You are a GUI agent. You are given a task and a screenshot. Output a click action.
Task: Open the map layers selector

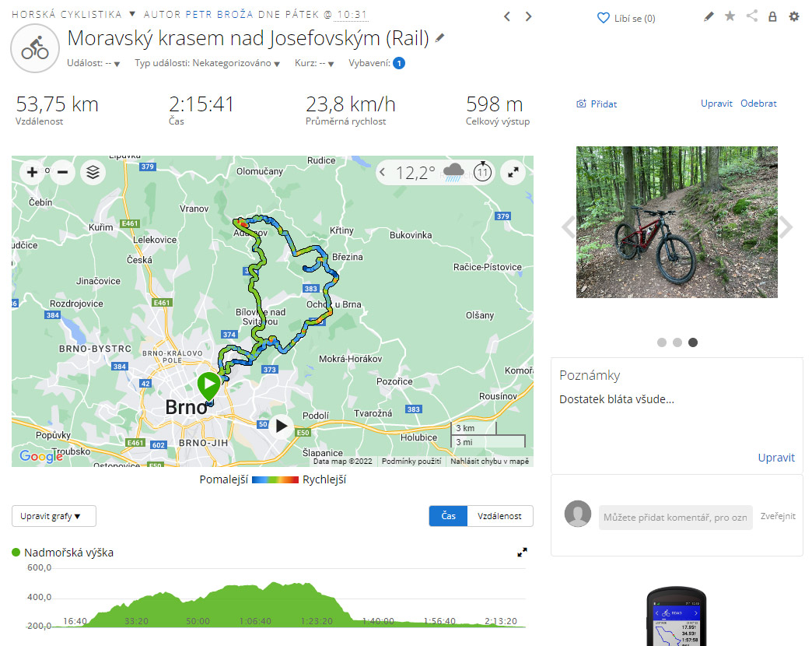[93, 172]
